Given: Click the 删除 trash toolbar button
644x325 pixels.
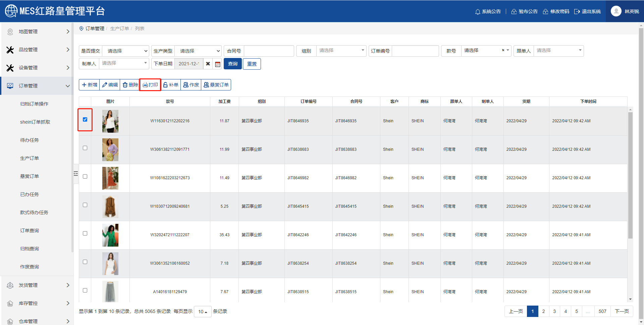Looking at the screenshot, I should coord(130,85).
